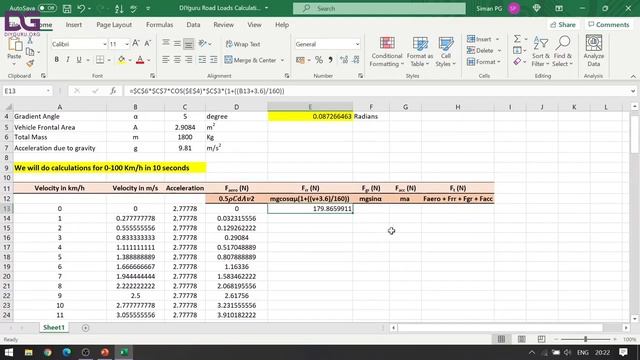Open the Search box
640x360 pixels.
379,8
